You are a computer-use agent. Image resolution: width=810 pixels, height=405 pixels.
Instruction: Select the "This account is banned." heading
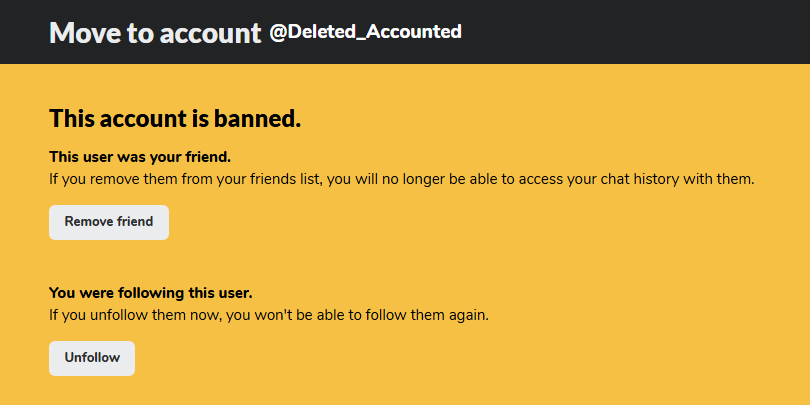tap(175, 119)
